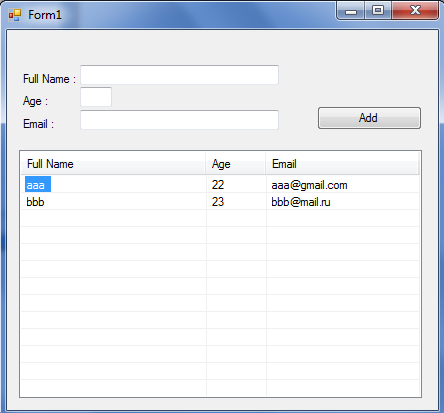
Task: Click the email cell 'aaa@gmail.com'
Action: pos(309,185)
